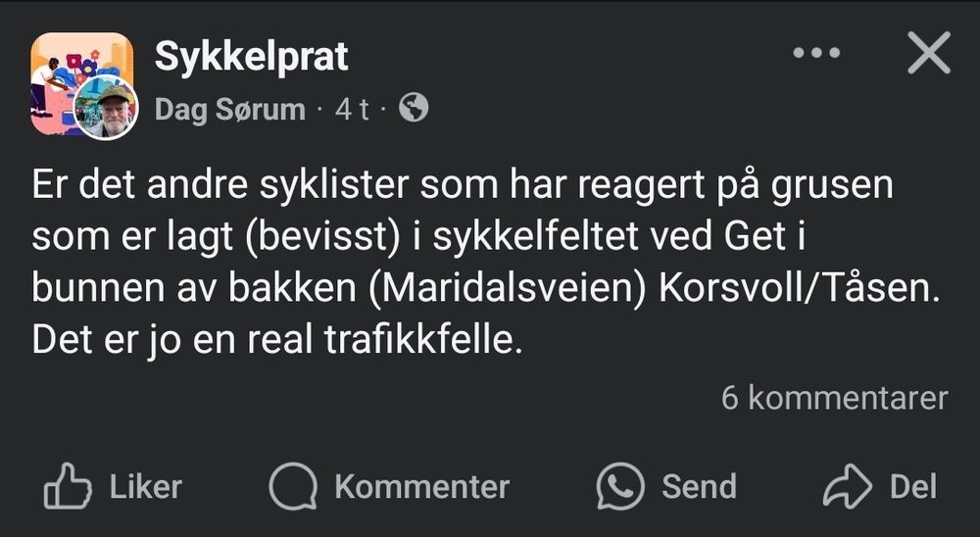Show the 6 kommentarer list
Image resolution: width=980 pixels, height=537 pixels.
point(834,398)
